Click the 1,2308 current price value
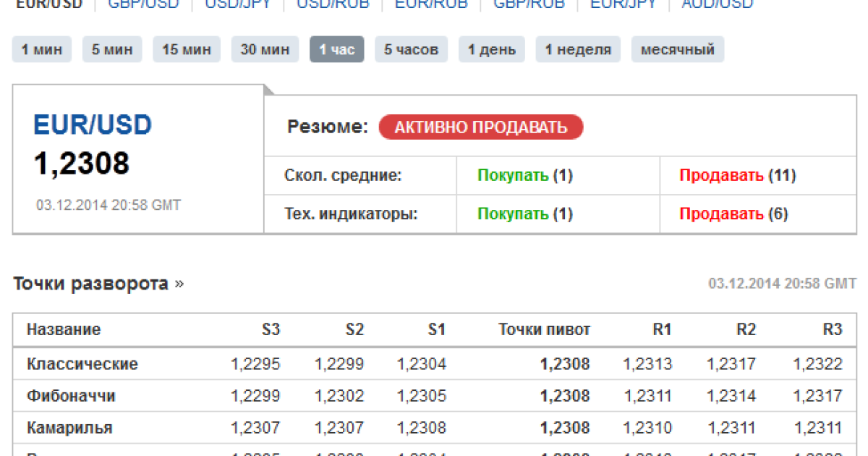Viewport: 868px width, 456px height. coord(82,164)
